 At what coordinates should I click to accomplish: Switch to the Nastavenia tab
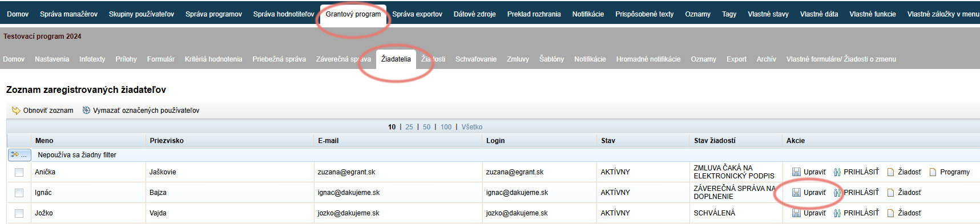[x=52, y=59]
